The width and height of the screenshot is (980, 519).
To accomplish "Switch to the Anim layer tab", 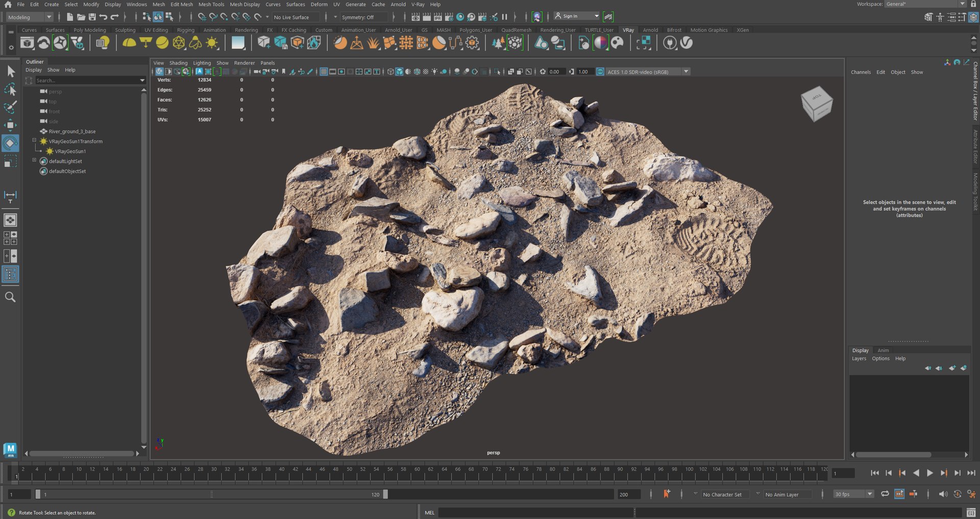I will (x=883, y=351).
